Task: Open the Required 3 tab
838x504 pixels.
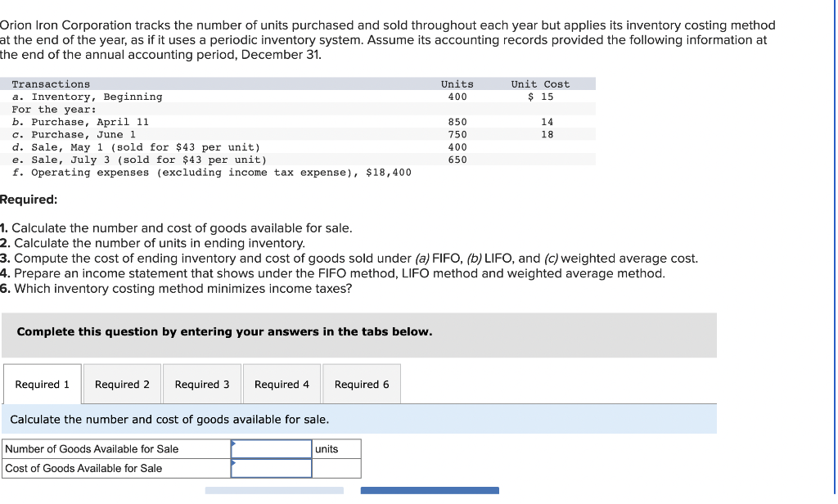Action: pos(201,383)
